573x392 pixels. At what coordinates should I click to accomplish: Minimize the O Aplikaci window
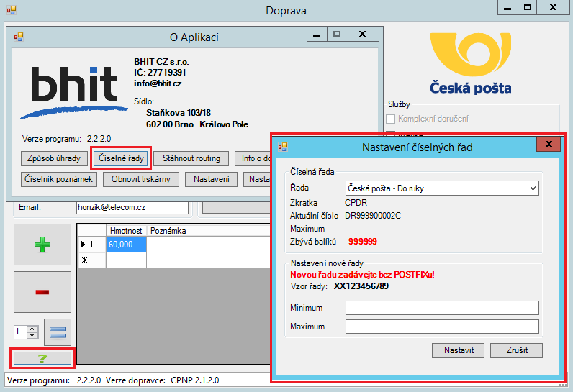(317, 34)
